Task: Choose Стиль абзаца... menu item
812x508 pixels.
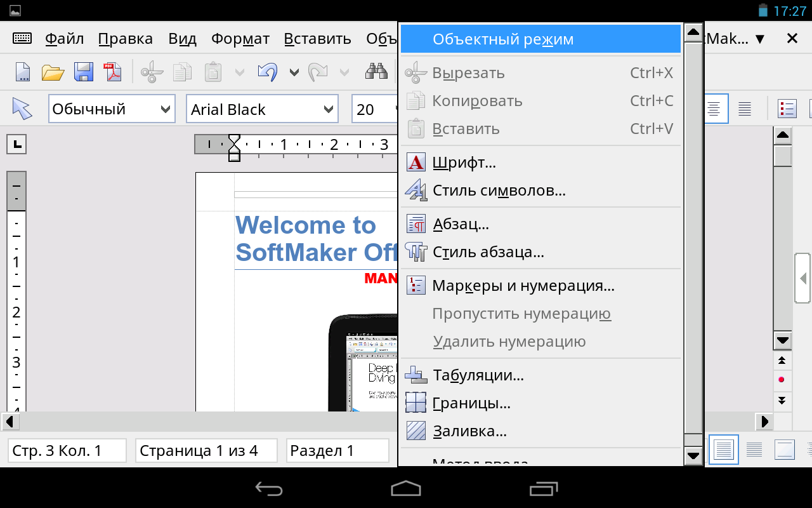Action: (x=540, y=252)
